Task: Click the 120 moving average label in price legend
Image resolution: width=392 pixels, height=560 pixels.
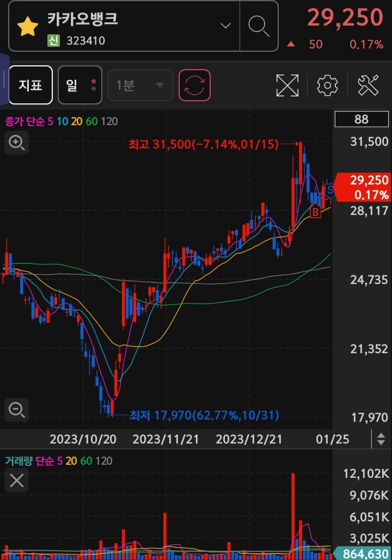Action: click(109, 121)
